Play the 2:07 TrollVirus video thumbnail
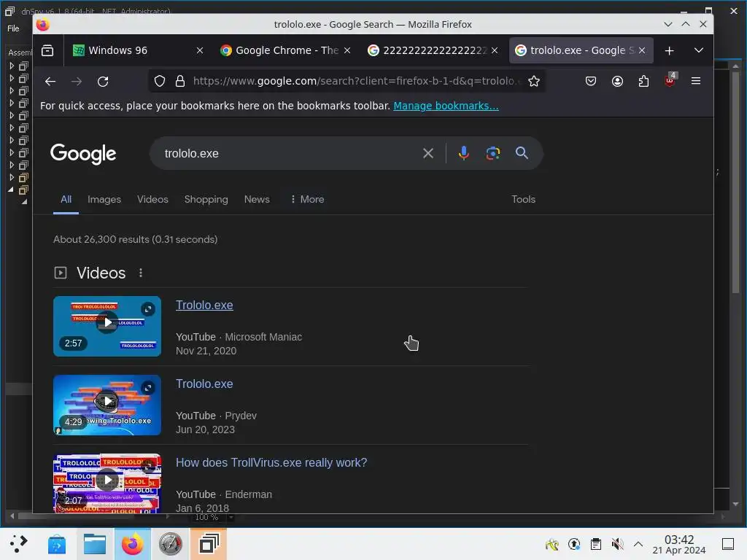Image resolution: width=747 pixels, height=560 pixels. pyautogui.click(x=107, y=483)
